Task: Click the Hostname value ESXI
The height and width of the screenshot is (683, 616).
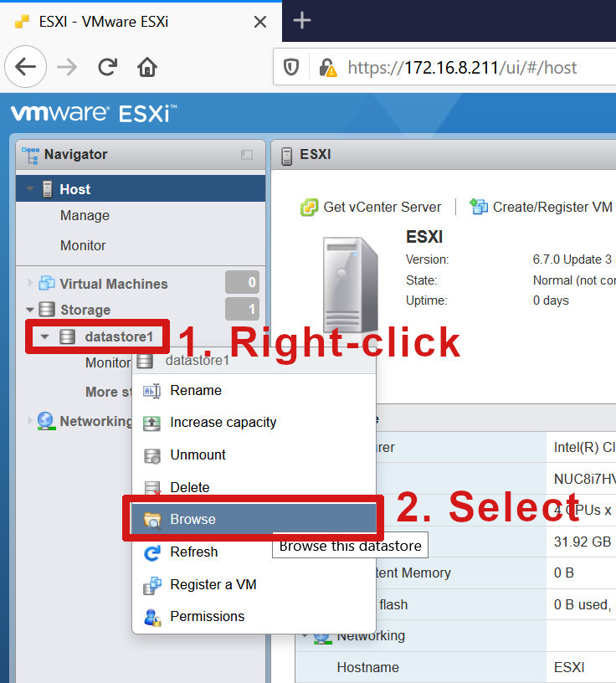Action: [569, 667]
